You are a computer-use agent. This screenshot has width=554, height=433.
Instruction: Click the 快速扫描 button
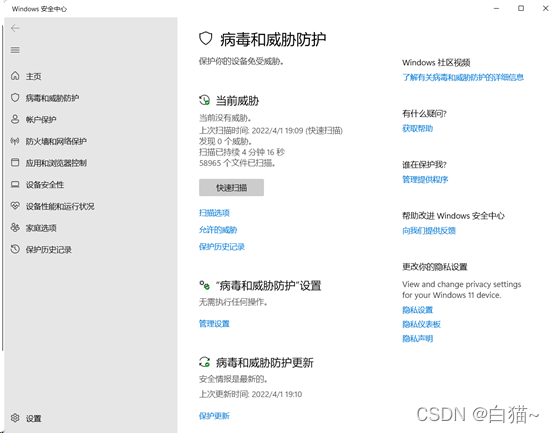[x=231, y=187]
